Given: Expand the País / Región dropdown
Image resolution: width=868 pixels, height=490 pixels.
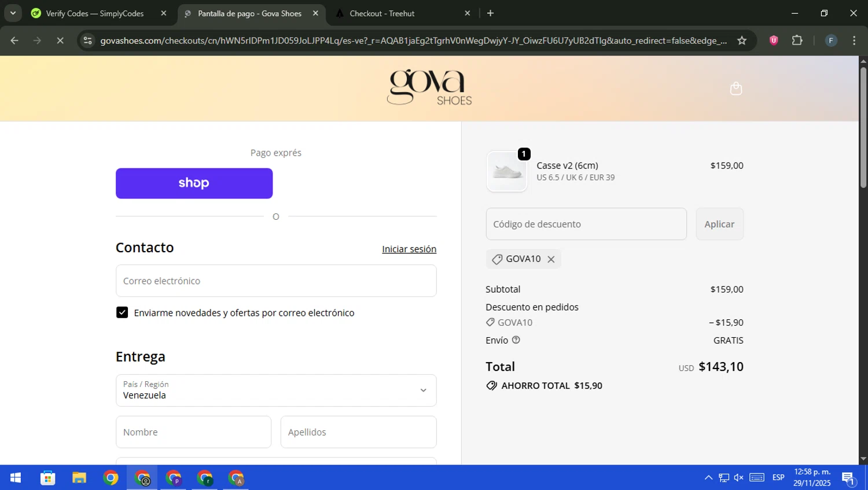Looking at the screenshot, I should click(276, 390).
